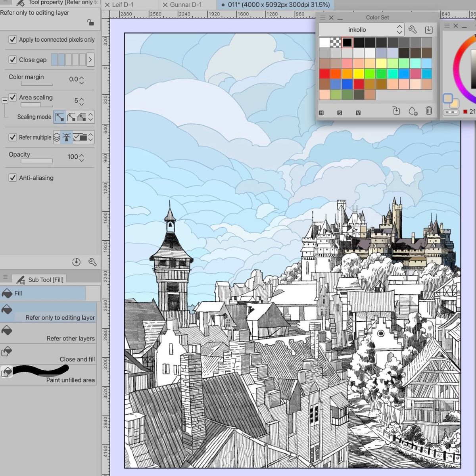Select the sub color square
476x476 pixels.
pos(455,104)
